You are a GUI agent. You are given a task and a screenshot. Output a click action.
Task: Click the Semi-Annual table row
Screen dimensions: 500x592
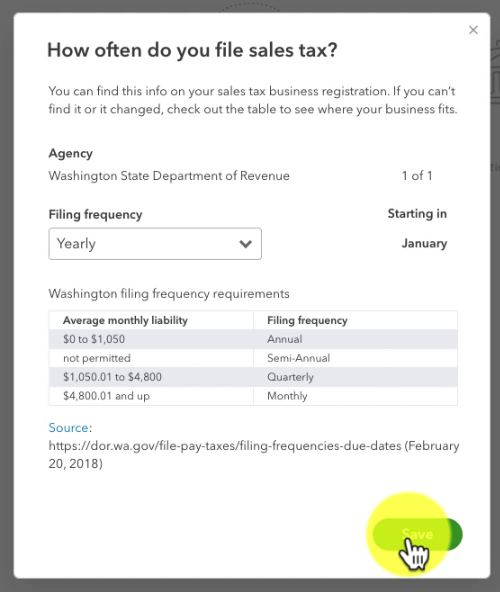pos(253,358)
